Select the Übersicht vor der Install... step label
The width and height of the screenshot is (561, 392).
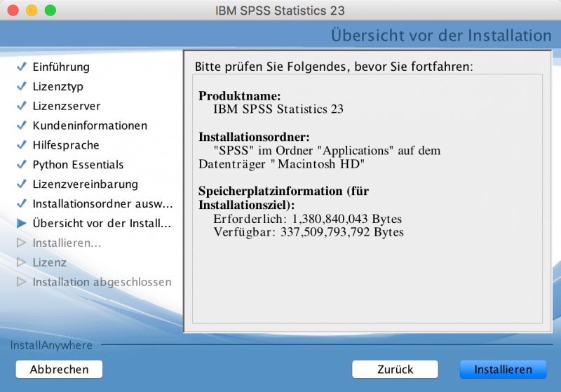[x=102, y=223]
